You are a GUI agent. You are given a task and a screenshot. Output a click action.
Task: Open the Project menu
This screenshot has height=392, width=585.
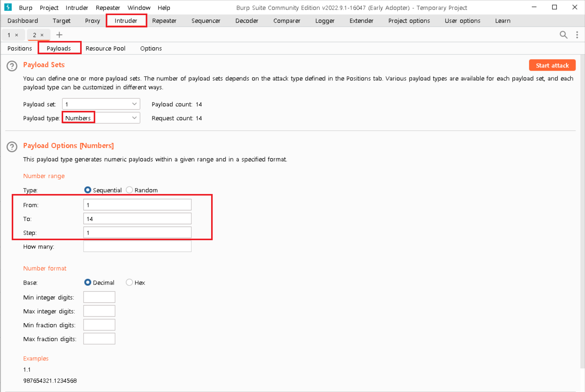pyautogui.click(x=49, y=8)
